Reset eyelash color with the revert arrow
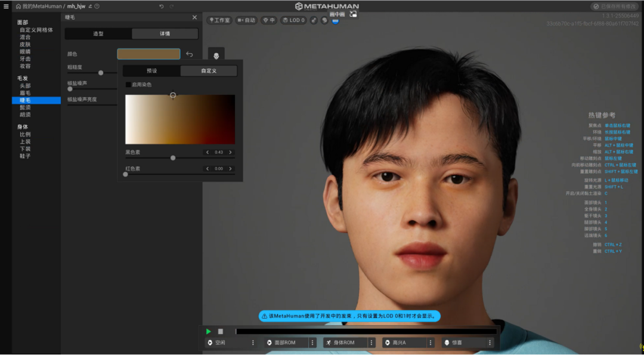Viewport: 644px width, 355px height. [189, 54]
